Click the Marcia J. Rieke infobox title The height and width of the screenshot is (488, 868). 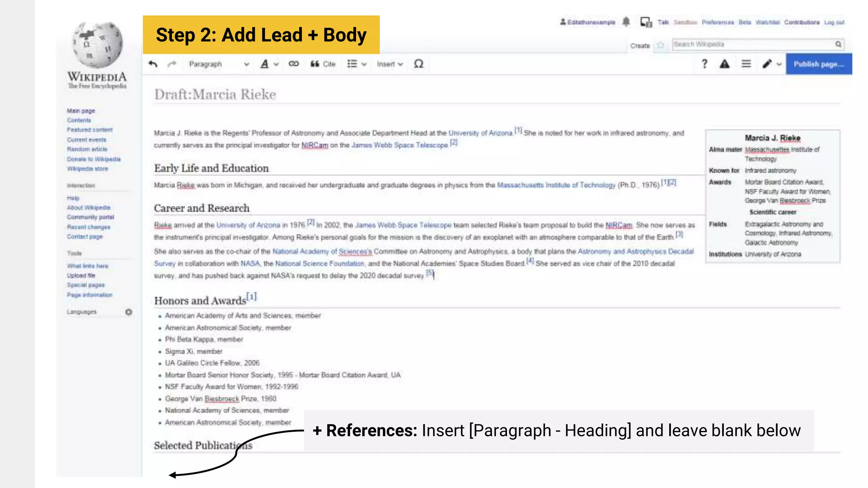(773, 138)
